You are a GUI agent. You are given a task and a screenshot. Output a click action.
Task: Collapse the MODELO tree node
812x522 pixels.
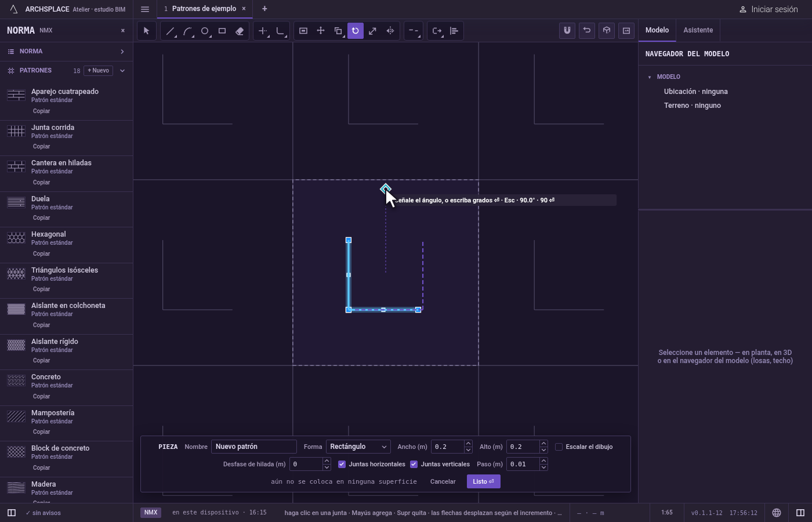(x=650, y=77)
